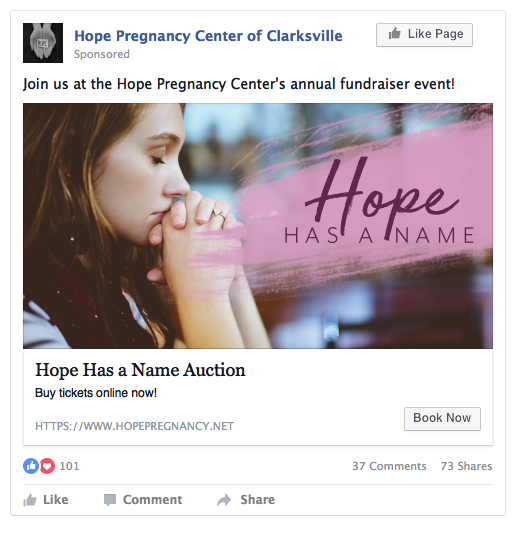Click the Comment action text
This screenshot has width=516, height=537.
pos(152,500)
